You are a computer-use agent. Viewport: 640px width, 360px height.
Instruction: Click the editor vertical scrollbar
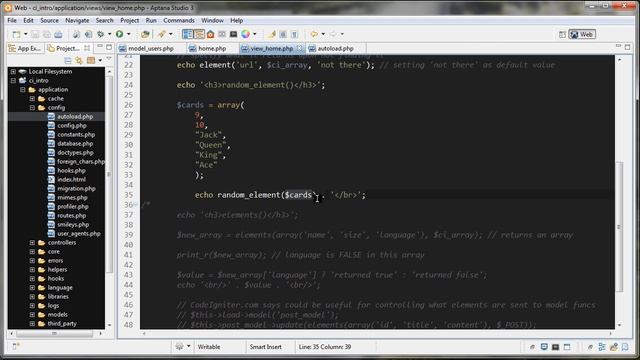click(620, 227)
